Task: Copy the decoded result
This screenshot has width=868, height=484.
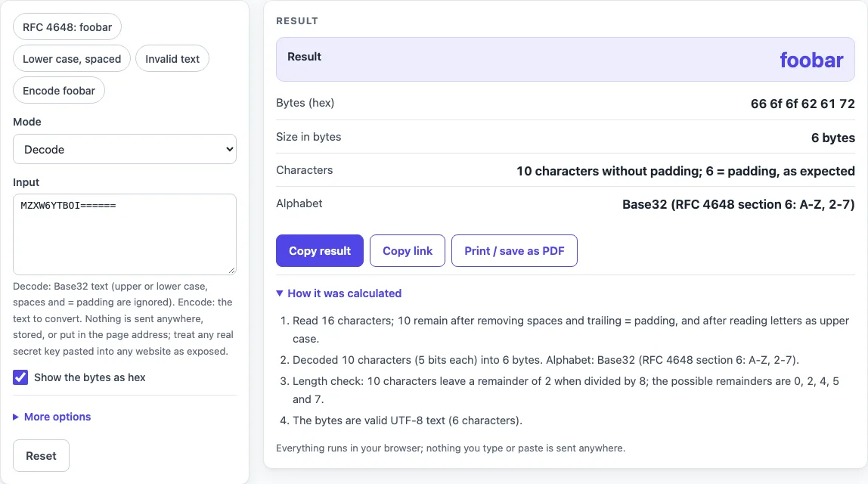Action: (319, 251)
